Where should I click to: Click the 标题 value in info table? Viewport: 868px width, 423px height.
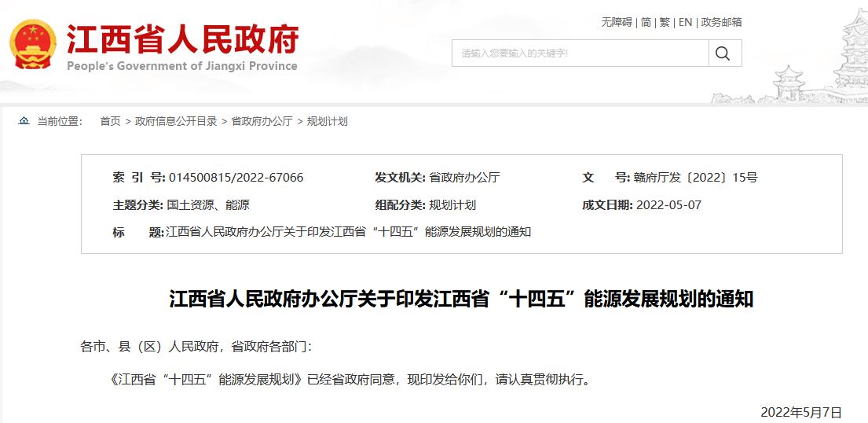coord(349,232)
